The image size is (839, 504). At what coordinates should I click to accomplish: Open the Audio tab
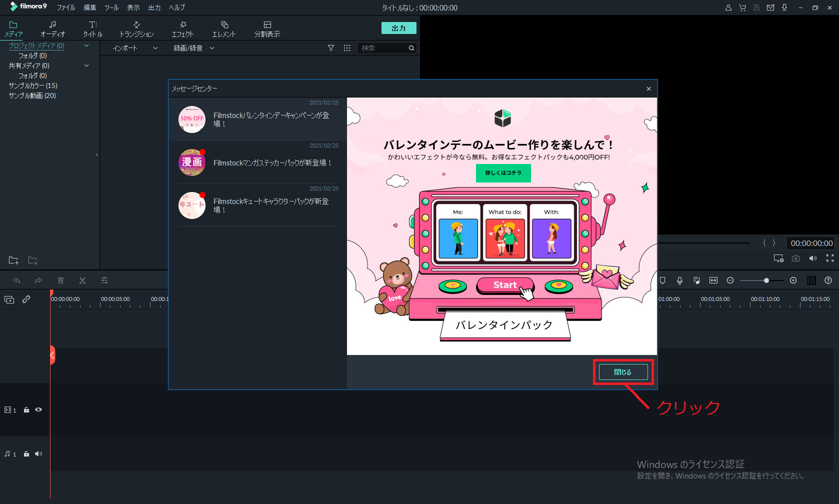[52, 29]
